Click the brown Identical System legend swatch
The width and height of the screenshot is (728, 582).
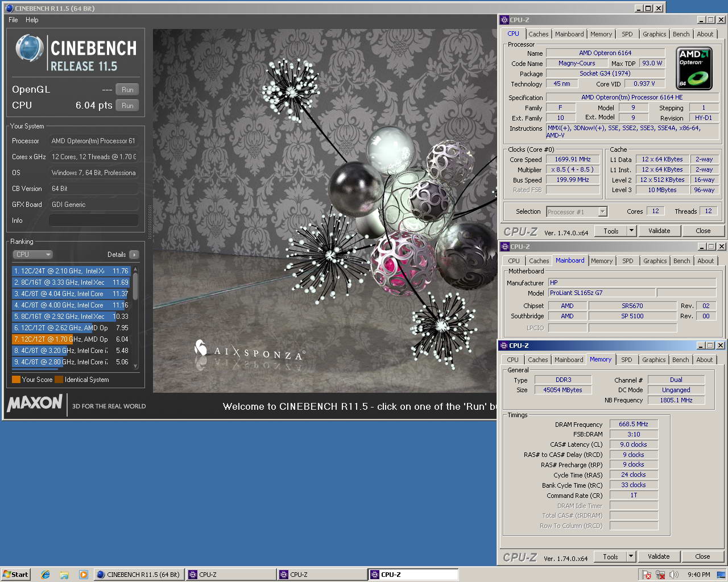point(59,380)
